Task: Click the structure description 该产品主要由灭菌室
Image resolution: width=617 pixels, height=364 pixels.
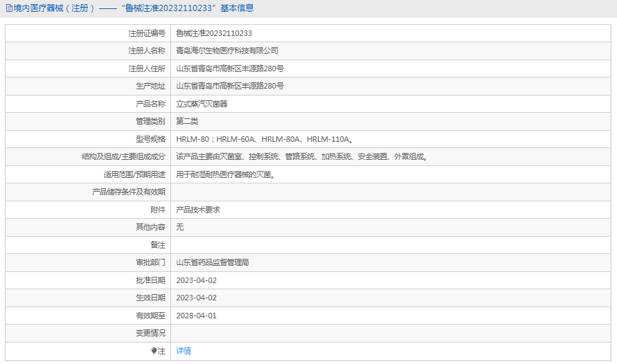Action: (302, 156)
